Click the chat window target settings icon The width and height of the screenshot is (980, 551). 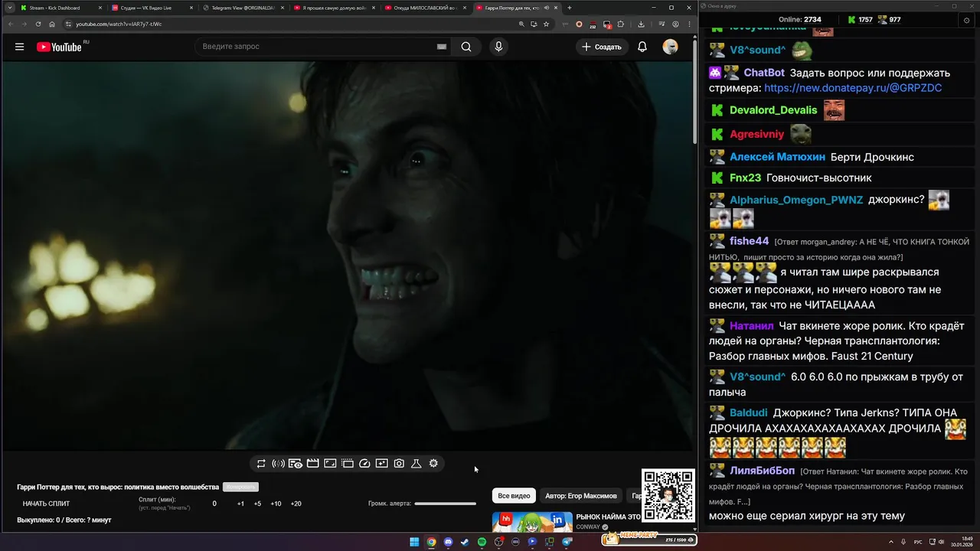click(x=966, y=21)
